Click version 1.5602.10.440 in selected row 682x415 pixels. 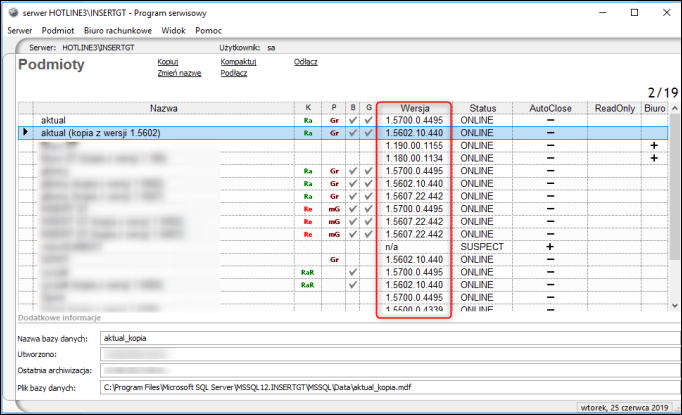[x=414, y=133]
